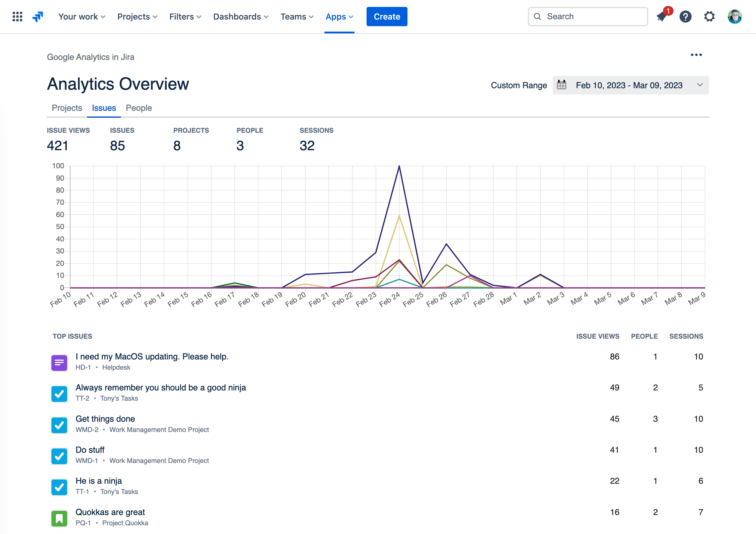Open the help question mark icon
The image size is (756, 534).
(x=685, y=17)
